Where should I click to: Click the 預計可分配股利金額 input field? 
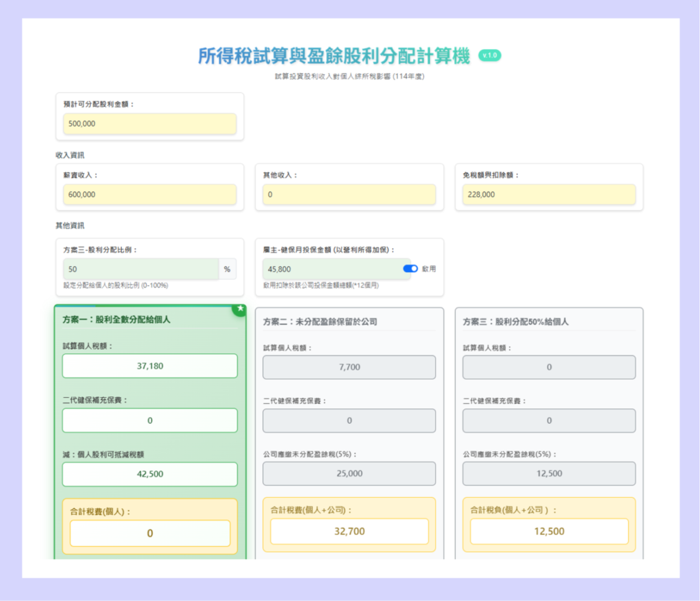coord(150,124)
